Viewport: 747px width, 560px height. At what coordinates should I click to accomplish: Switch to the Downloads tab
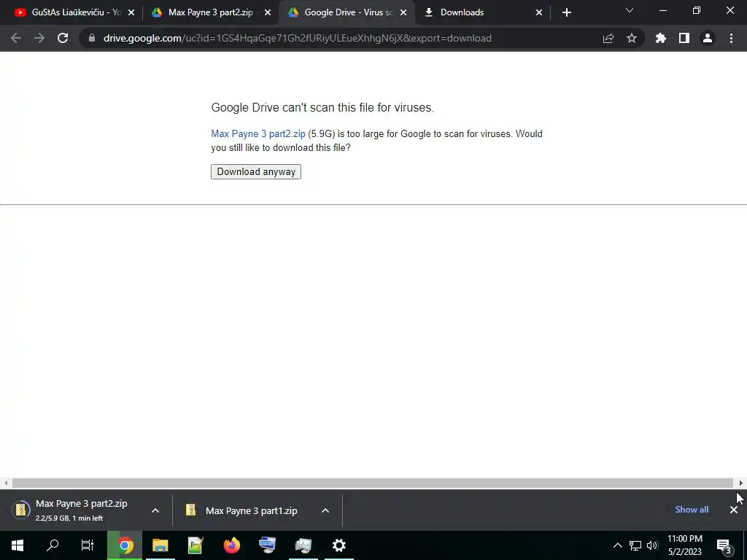click(482, 12)
